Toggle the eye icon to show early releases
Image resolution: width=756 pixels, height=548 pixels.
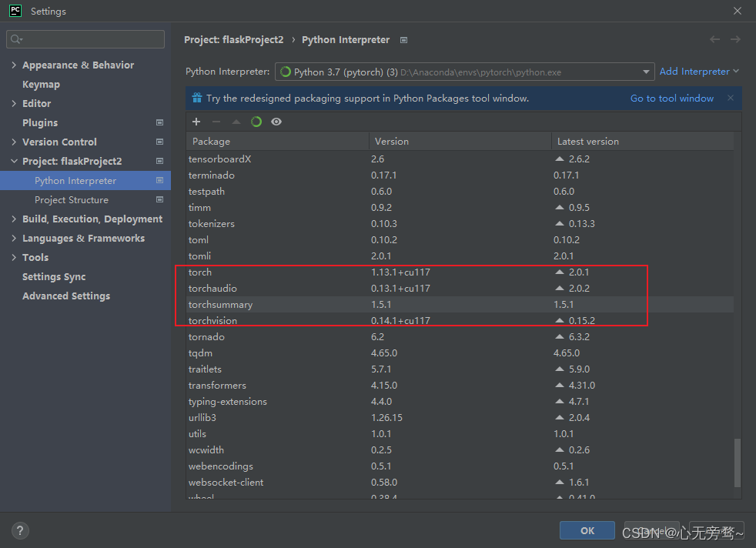point(276,122)
